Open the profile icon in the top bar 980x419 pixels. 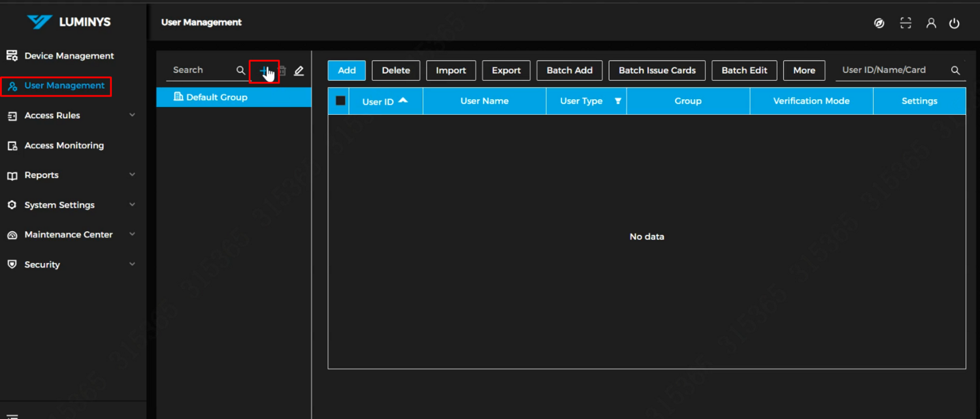pyautogui.click(x=931, y=22)
